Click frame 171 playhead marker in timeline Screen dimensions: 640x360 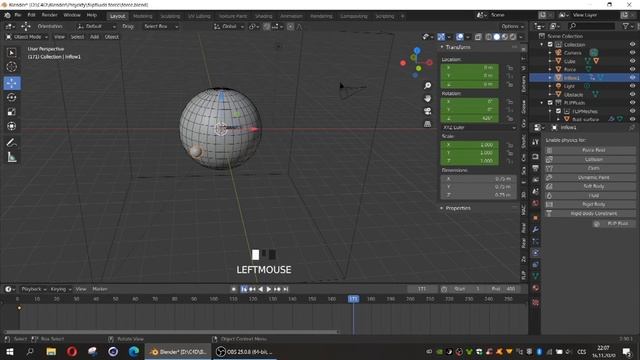tap(353, 299)
